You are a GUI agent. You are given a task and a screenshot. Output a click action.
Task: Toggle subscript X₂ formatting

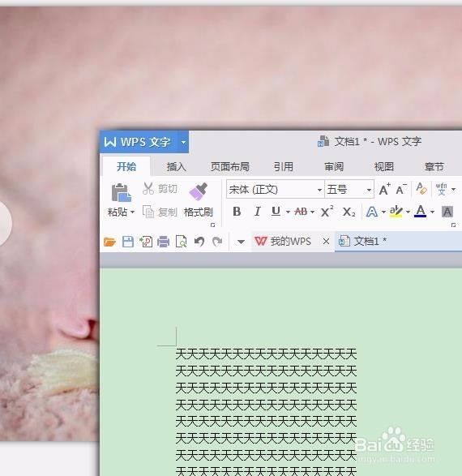[x=349, y=212]
